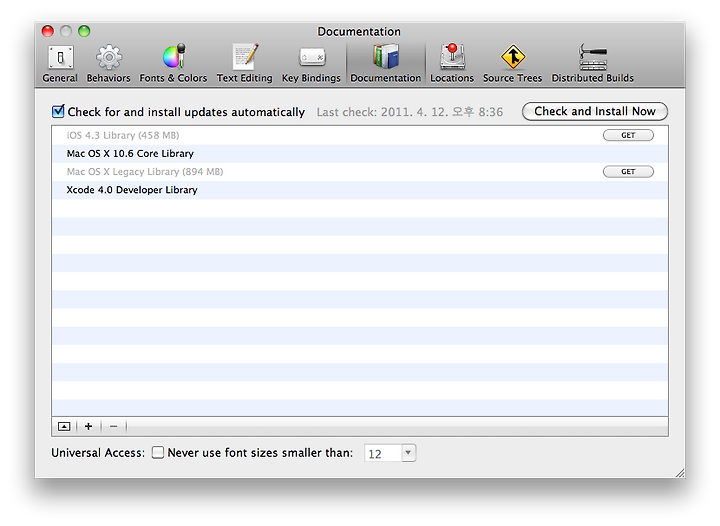Screen dimensions: 720x526
Task: Click Check and Install Now
Action: tap(595, 112)
